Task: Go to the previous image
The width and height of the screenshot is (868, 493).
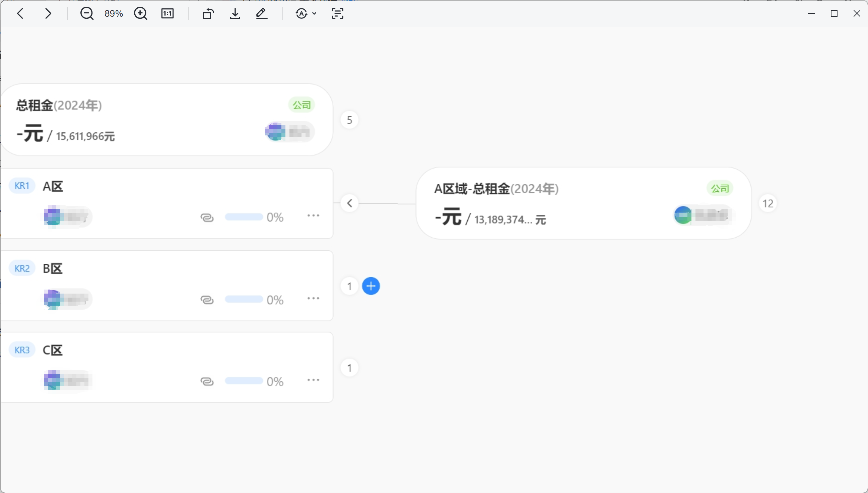Action: point(20,13)
